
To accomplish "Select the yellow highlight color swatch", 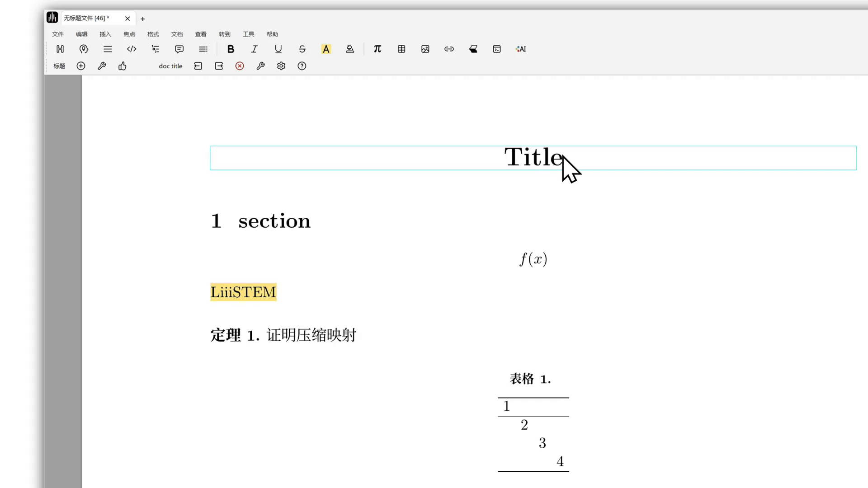I will [326, 49].
